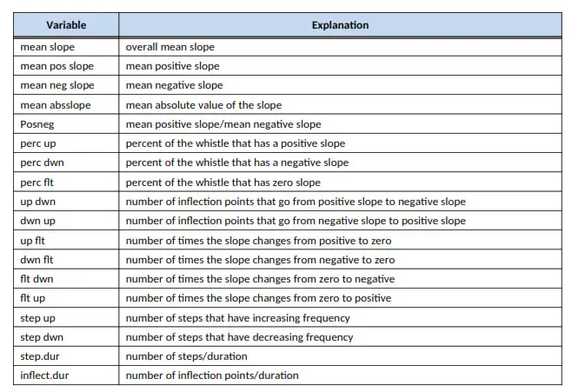
Task: Click the Variable column header
Action: tap(66, 25)
